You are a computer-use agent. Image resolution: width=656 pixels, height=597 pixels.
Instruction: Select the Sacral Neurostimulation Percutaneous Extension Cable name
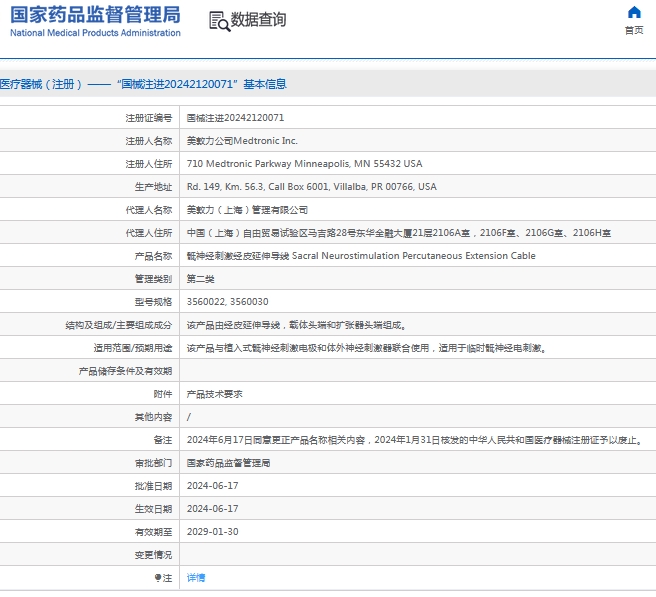pyautogui.click(x=414, y=256)
